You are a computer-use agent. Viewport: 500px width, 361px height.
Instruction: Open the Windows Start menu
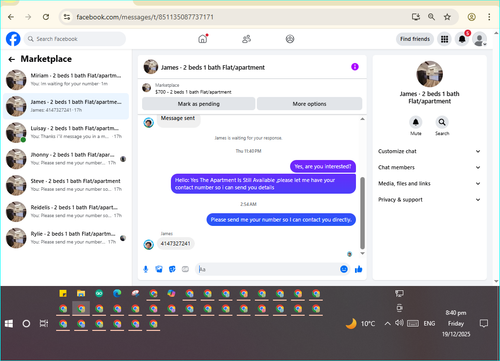click(x=9, y=324)
